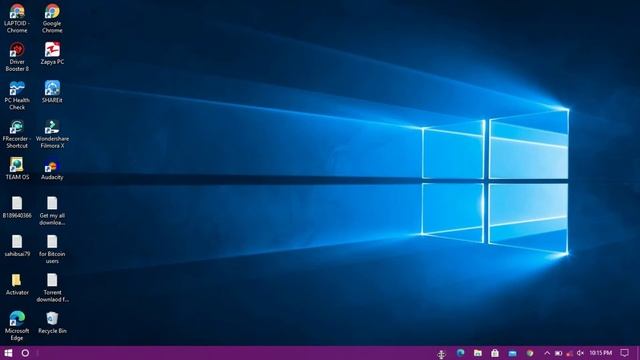
Task: Open Microsoft Store from the taskbar
Action: (495, 353)
